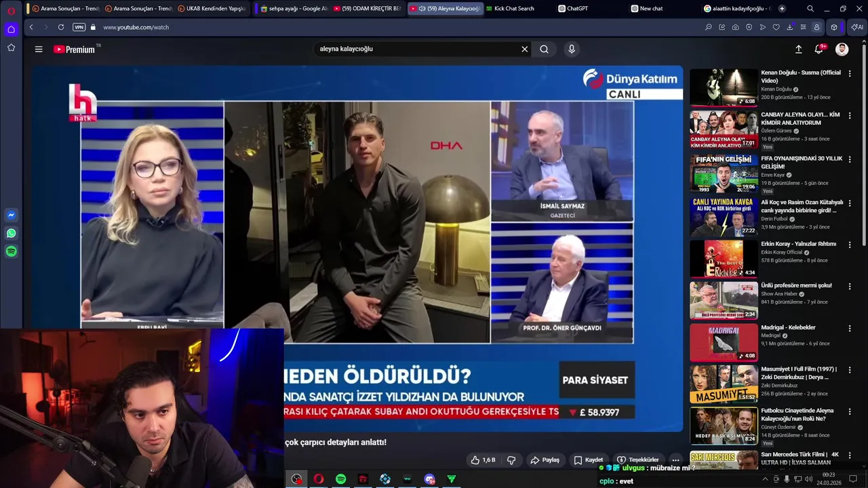Click the browser forward arrow
This screenshot has width=868, height=488.
pyautogui.click(x=45, y=27)
